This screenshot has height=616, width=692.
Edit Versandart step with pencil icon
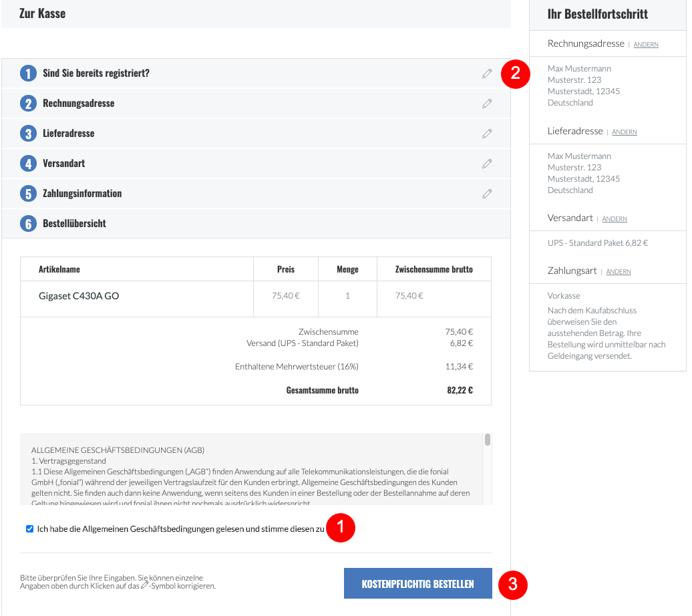click(487, 164)
